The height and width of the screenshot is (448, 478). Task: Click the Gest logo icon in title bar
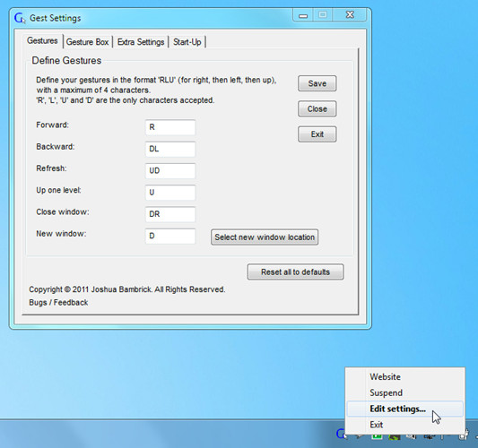tap(20, 18)
